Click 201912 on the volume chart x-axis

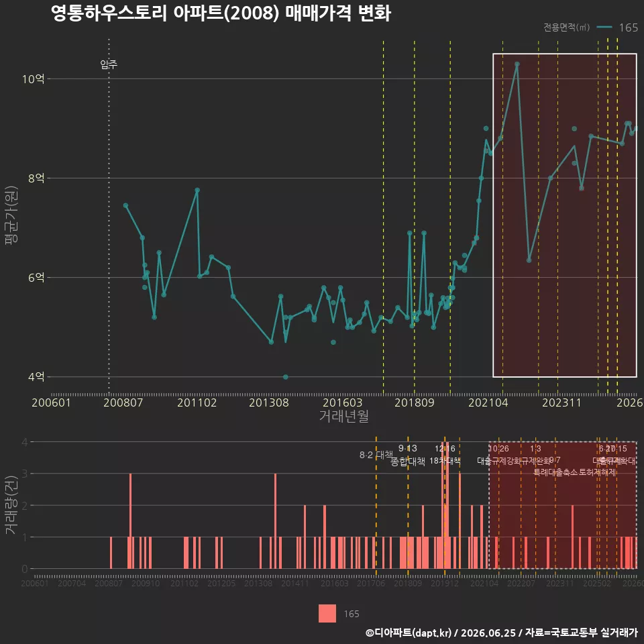(445, 583)
